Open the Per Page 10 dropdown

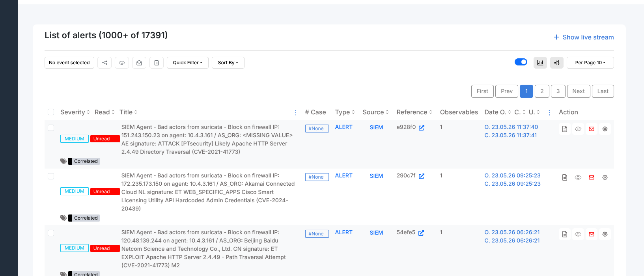point(590,63)
